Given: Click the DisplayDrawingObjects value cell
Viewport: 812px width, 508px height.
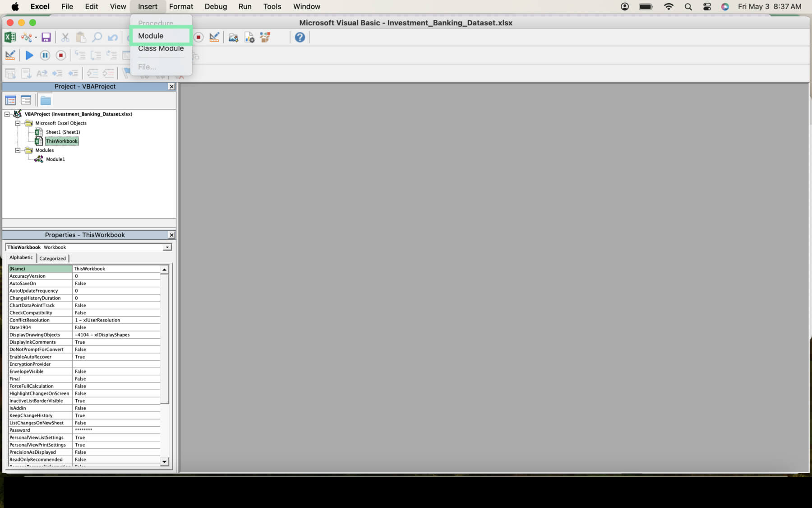Looking at the screenshot, I should tap(116, 335).
